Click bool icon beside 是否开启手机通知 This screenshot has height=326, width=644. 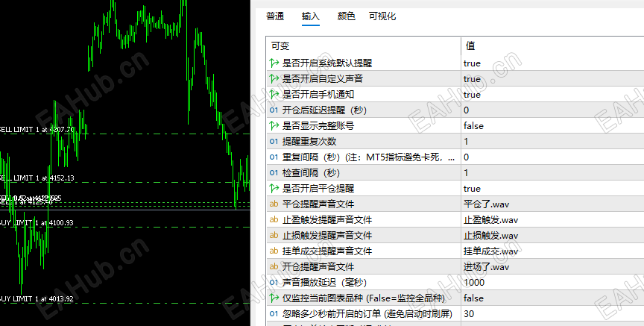point(274,95)
